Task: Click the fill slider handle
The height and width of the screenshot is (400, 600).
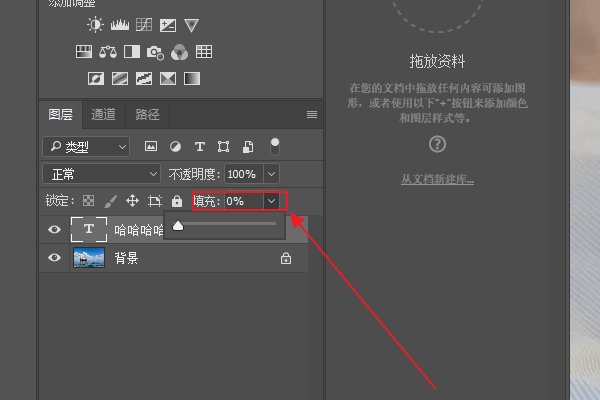Action: coord(178,226)
